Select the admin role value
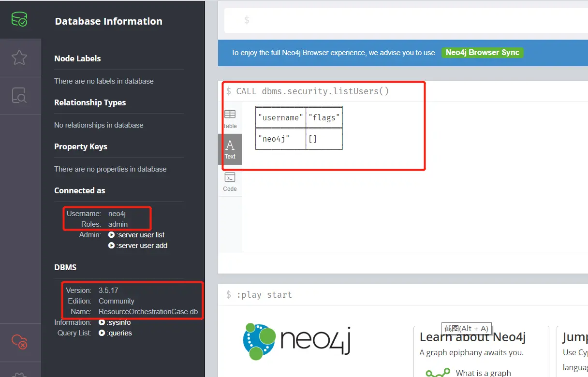Image resolution: width=588 pixels, height=377 pixels. pyautogui.click(x=118, y=224)
